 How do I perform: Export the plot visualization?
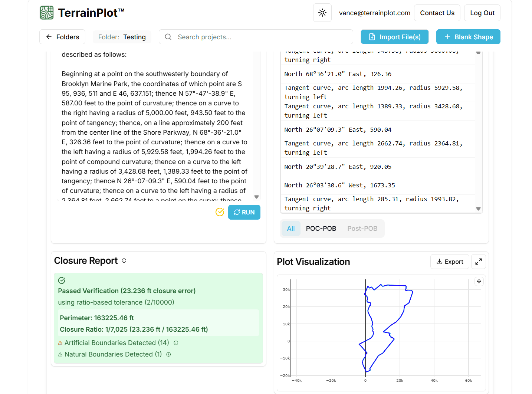450,262
